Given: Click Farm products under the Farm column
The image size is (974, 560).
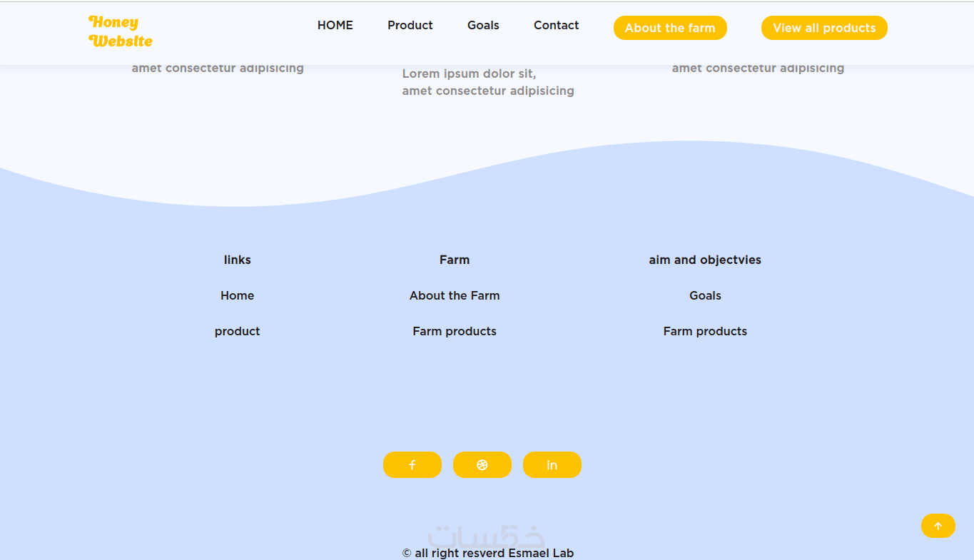Looking at the screenshot, I should (x=455, y=331).
